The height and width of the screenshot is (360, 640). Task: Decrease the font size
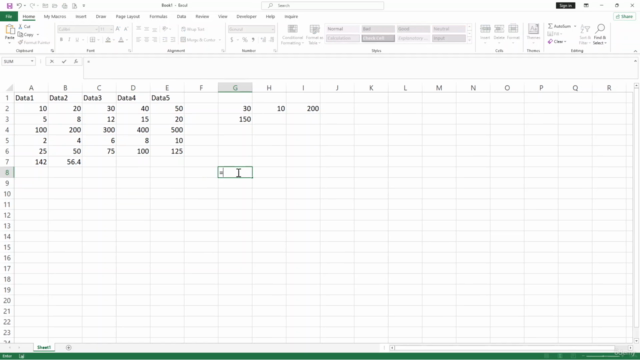point(126,29)
